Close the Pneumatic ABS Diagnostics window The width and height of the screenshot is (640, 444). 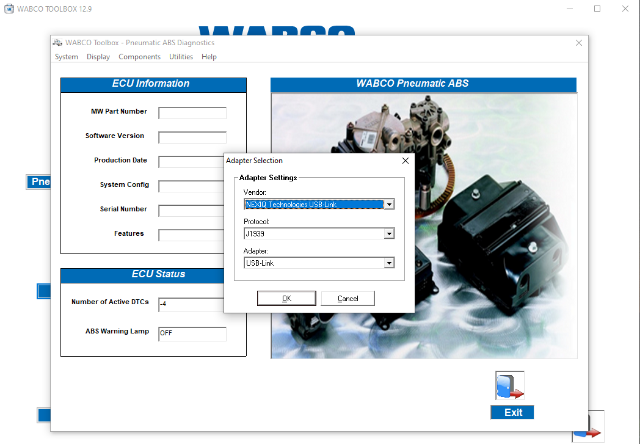pos(579,43)
